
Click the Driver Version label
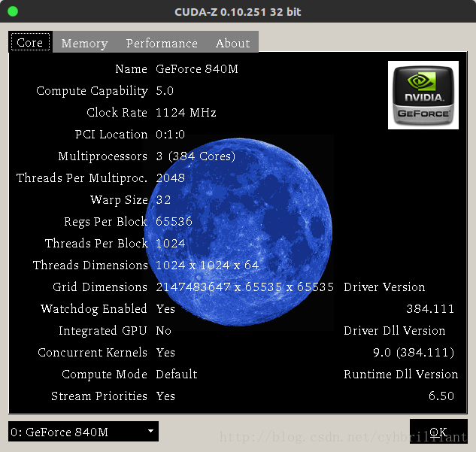384,287
